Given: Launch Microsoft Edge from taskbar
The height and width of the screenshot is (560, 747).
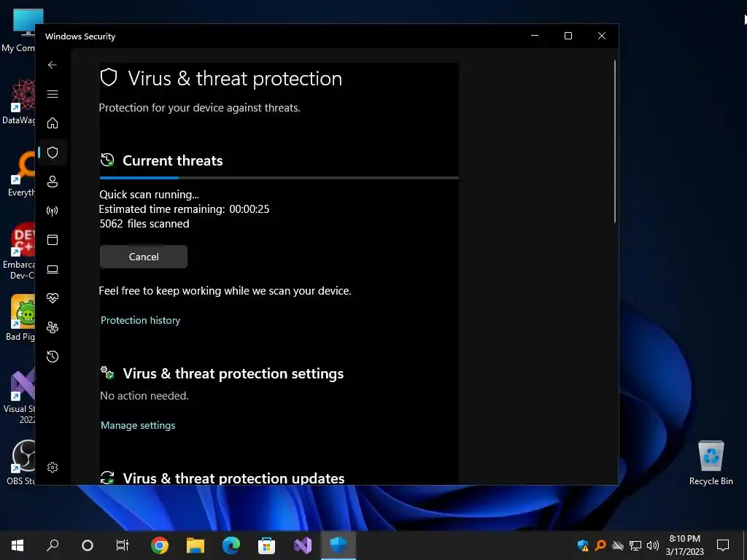Looking at the screenshot, I should point(231,545).
